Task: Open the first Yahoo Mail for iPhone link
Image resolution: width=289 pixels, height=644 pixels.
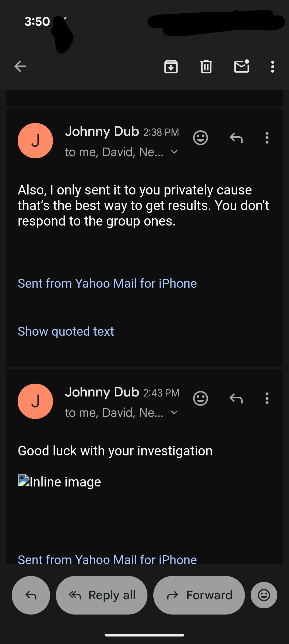Action: coord(107,283)
